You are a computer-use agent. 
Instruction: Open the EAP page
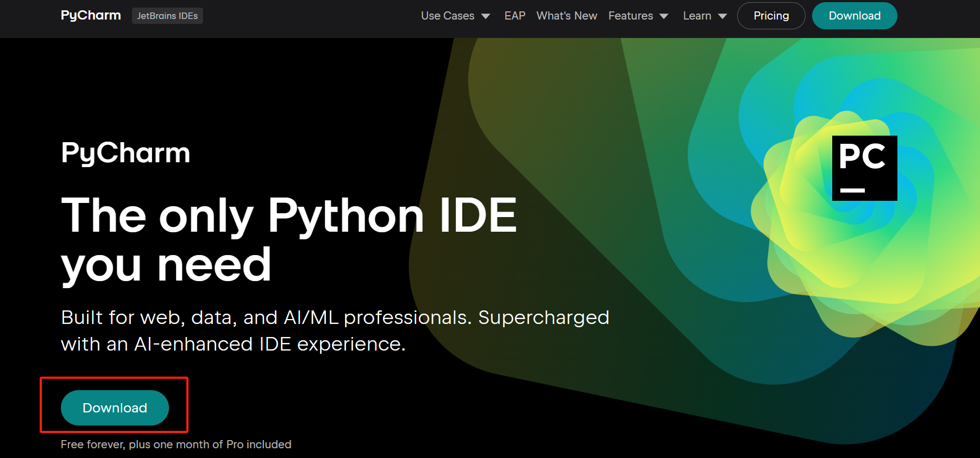514,16
